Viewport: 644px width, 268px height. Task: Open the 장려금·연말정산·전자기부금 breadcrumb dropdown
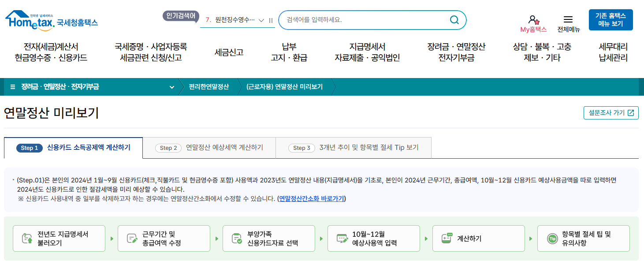[172, 87]
